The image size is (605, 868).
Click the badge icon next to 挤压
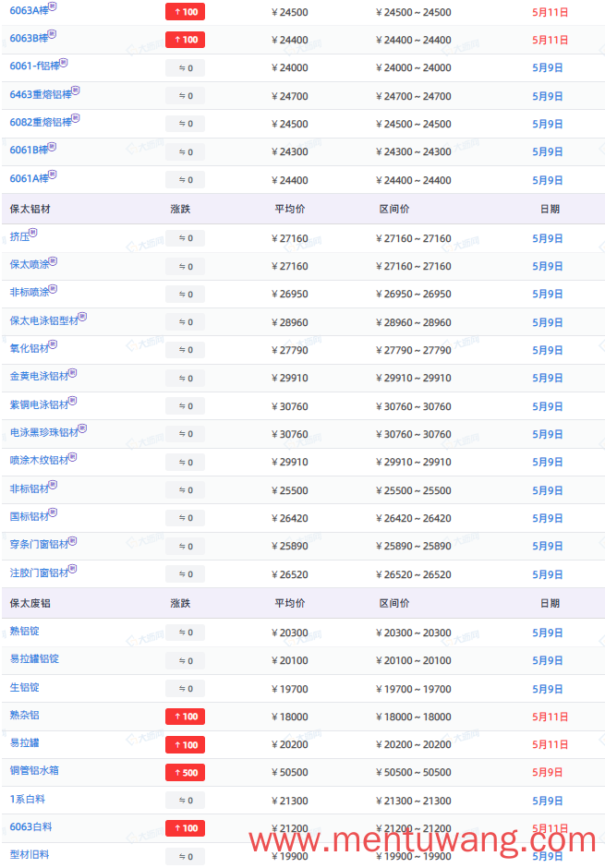pyautogui.click(x=33, y=233)
